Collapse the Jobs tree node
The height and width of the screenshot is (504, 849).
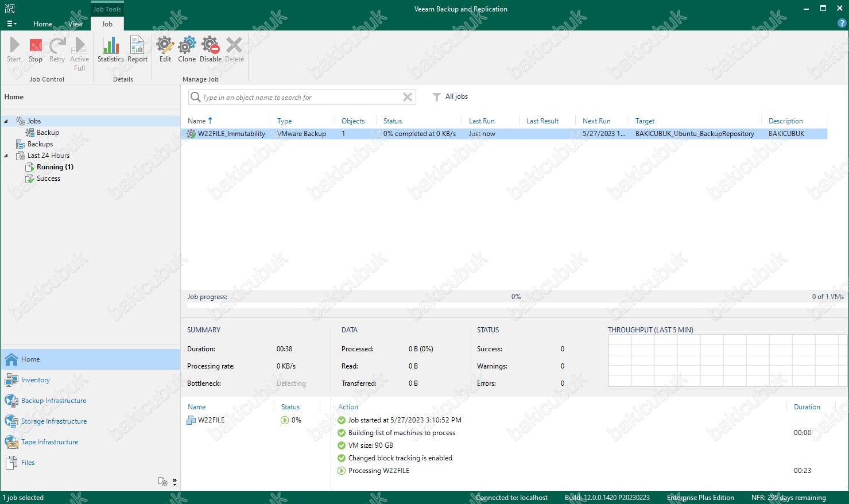point(6,121)
